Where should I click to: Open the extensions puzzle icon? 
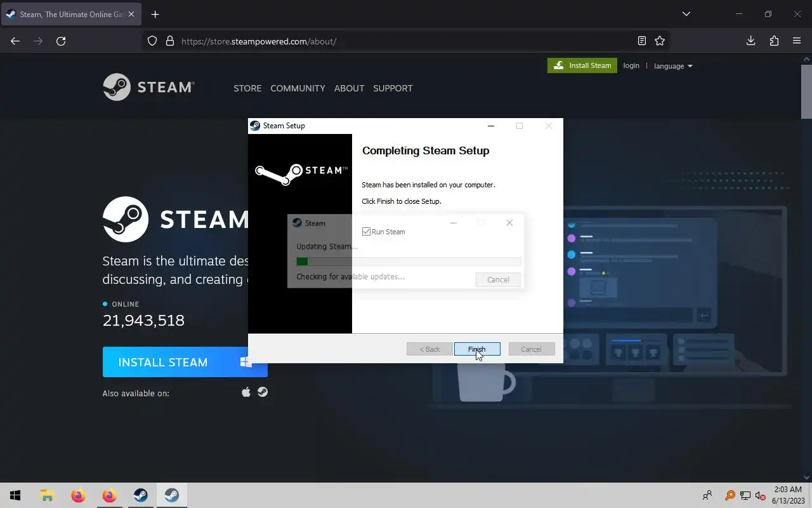(774, 41)
